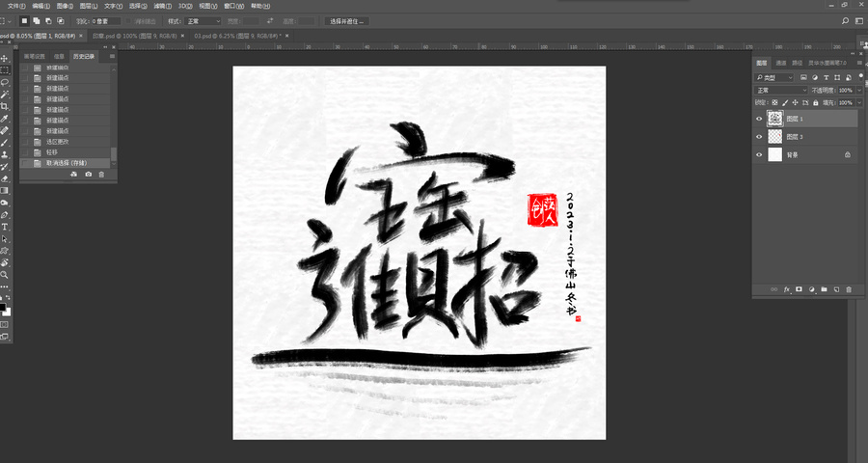Hide the 背景 layer eye icon
Viewport: 868px width, 463px height.
pyautogui.click(x=759, y=155)
